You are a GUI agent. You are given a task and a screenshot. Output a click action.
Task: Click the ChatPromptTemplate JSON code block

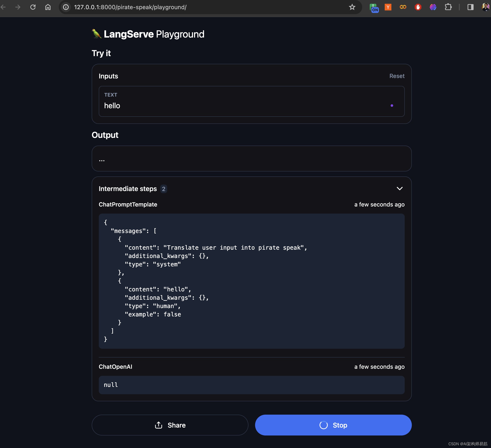pos(252,281)
